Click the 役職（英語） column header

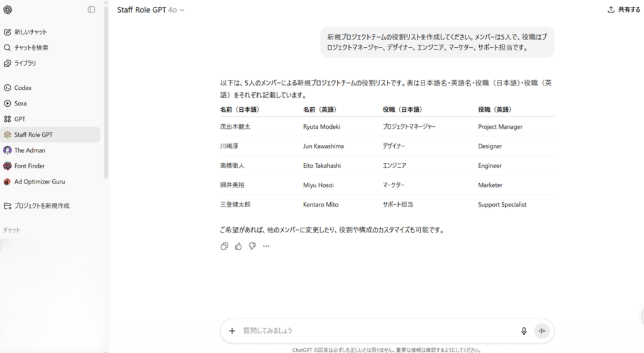(x=494, y=109)
